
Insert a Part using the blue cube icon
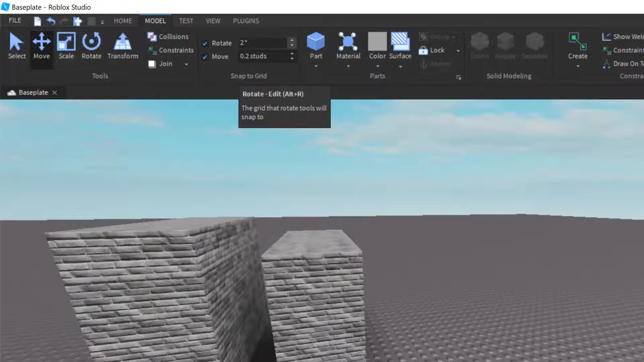(x=316, y=41)
